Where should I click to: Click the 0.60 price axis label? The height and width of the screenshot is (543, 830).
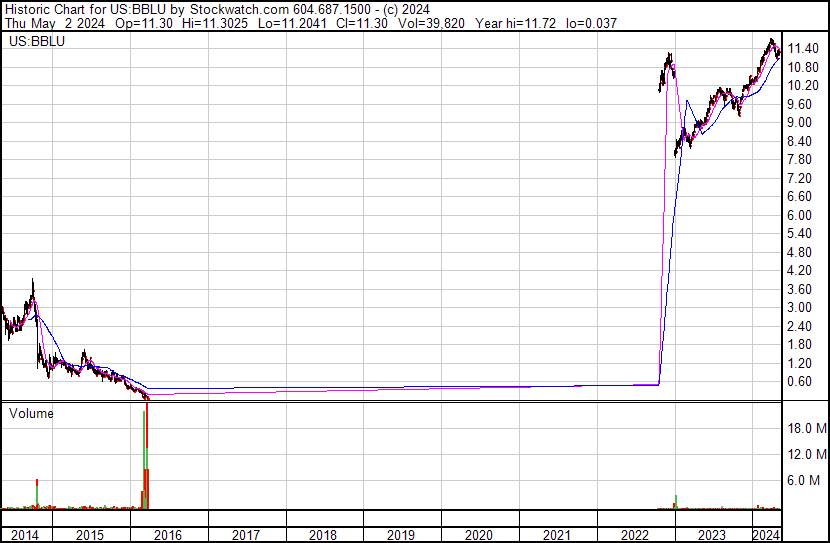(x=799, y=382)
